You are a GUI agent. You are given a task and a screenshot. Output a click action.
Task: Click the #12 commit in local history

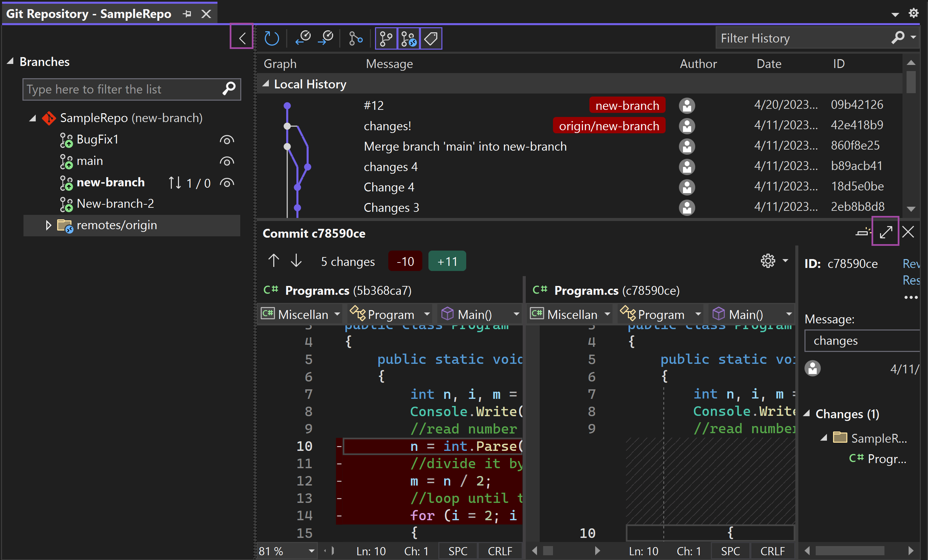pyautogui.click(x=373, y=105)
